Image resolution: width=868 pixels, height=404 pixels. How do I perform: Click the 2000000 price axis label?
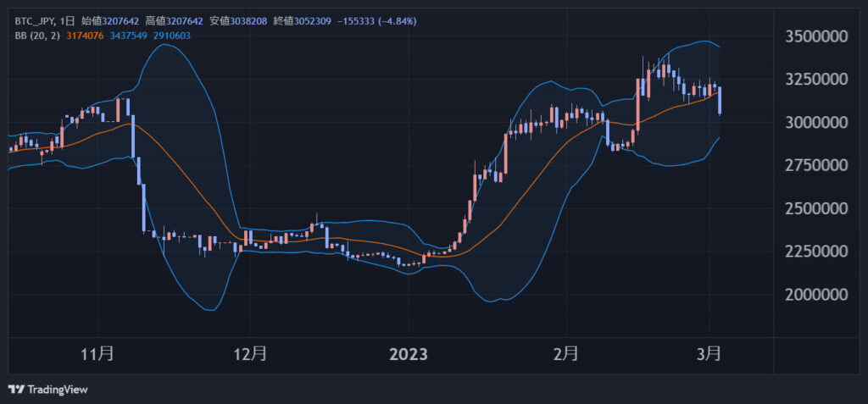pyautogui.click(x=816, y=295)
